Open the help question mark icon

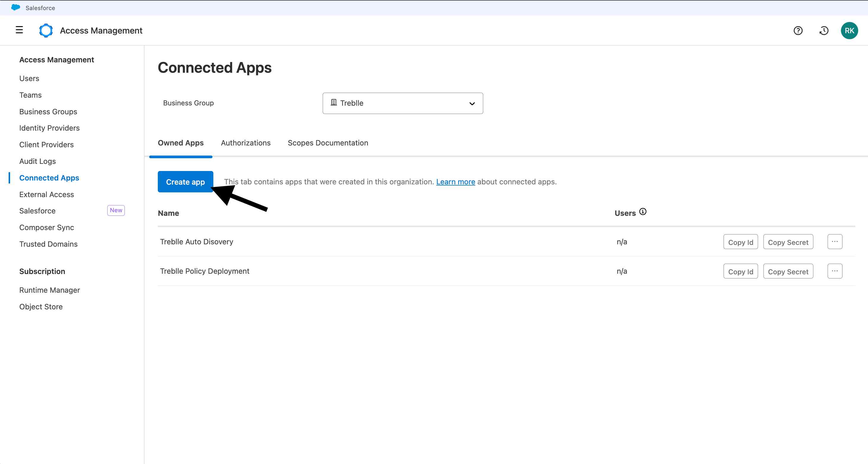pyautogui.click(x=798, y=31)
